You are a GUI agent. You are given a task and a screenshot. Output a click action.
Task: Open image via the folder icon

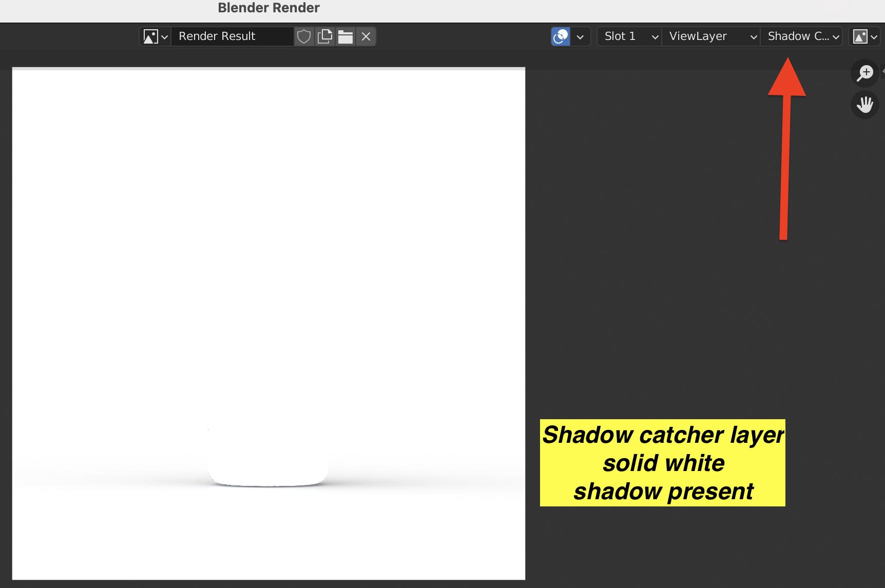345,36
